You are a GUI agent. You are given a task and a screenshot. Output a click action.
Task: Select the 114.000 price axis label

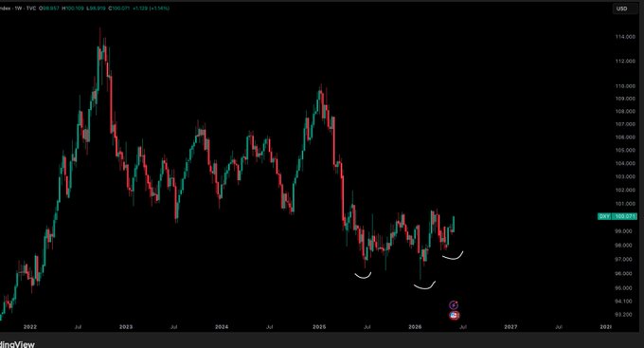(625, 37)
